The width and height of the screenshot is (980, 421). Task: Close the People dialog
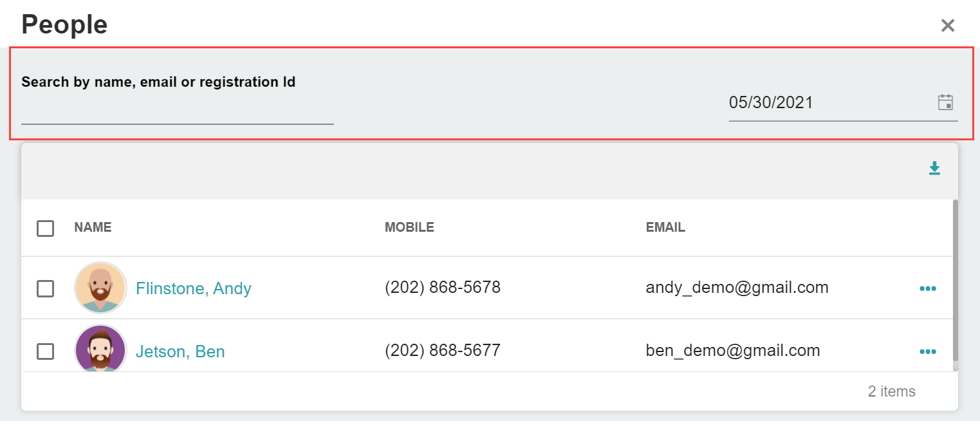point(947,26)
